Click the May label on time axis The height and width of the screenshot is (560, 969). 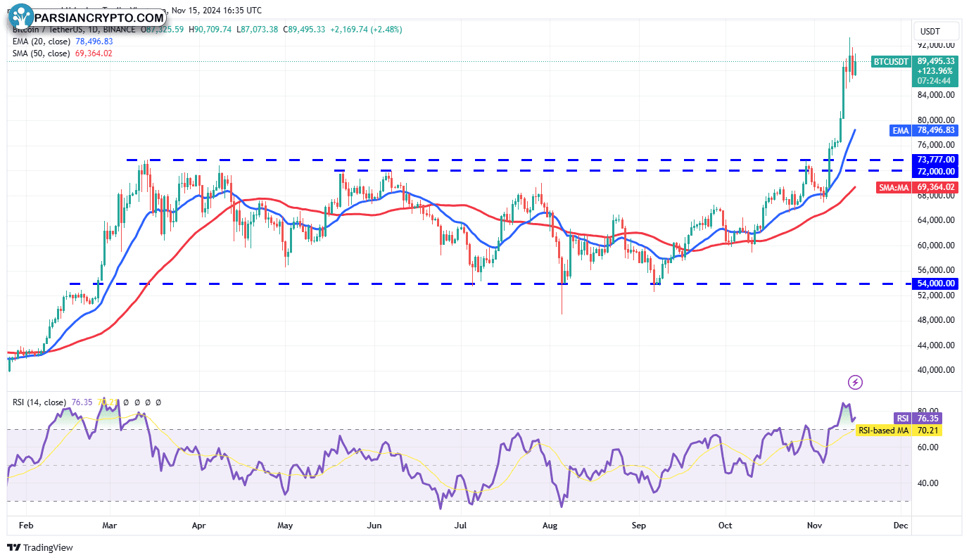coord(285,526)
